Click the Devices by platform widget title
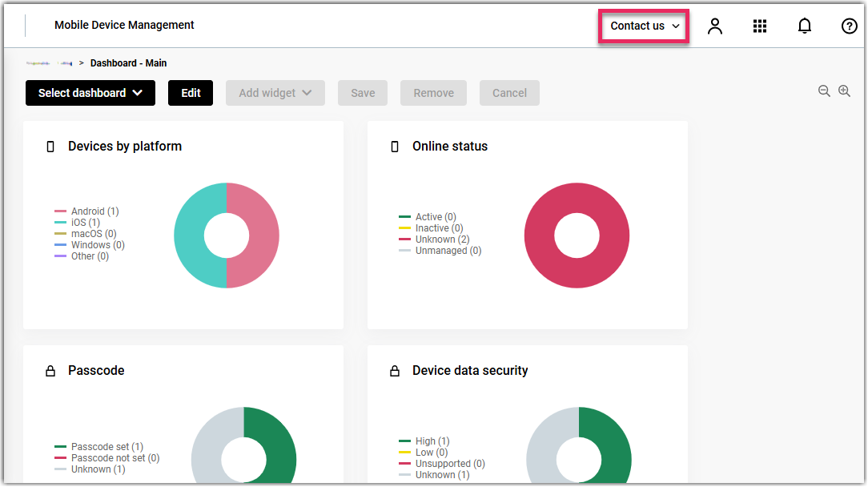The height and width of the screenshot is (487, 868). click(x=125, y=147)
